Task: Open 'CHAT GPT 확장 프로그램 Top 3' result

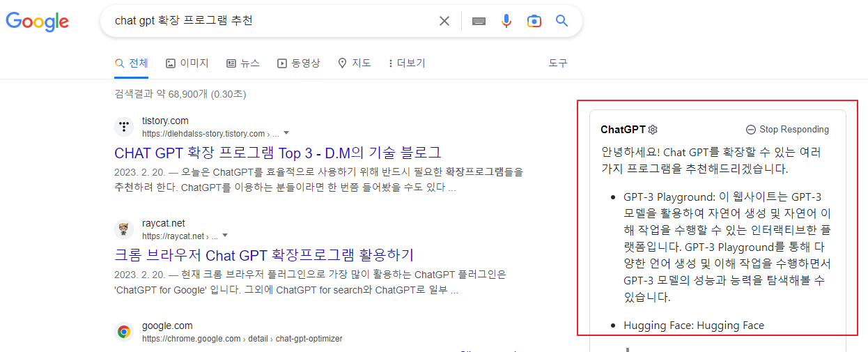Action: pyautogui.click(x=277, y=152)
